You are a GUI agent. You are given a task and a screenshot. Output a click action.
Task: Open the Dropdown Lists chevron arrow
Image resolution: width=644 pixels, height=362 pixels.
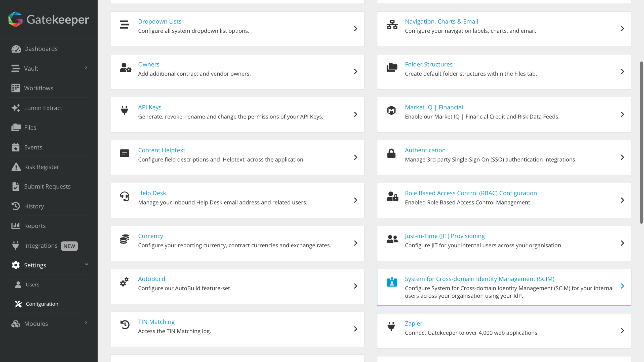(x=355, y=29)
